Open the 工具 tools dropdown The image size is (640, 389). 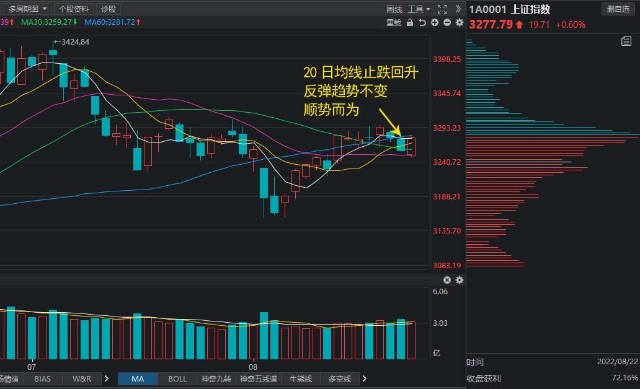click(419, 9)
